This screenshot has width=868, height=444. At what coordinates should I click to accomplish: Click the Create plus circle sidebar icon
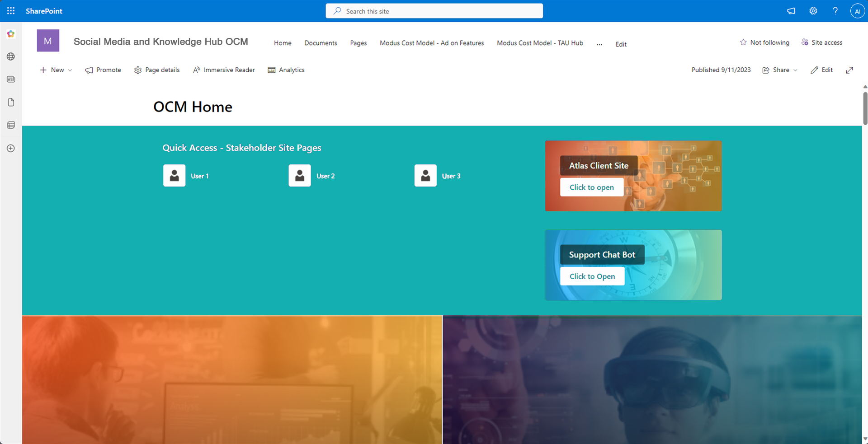click(x=11, y=148)
